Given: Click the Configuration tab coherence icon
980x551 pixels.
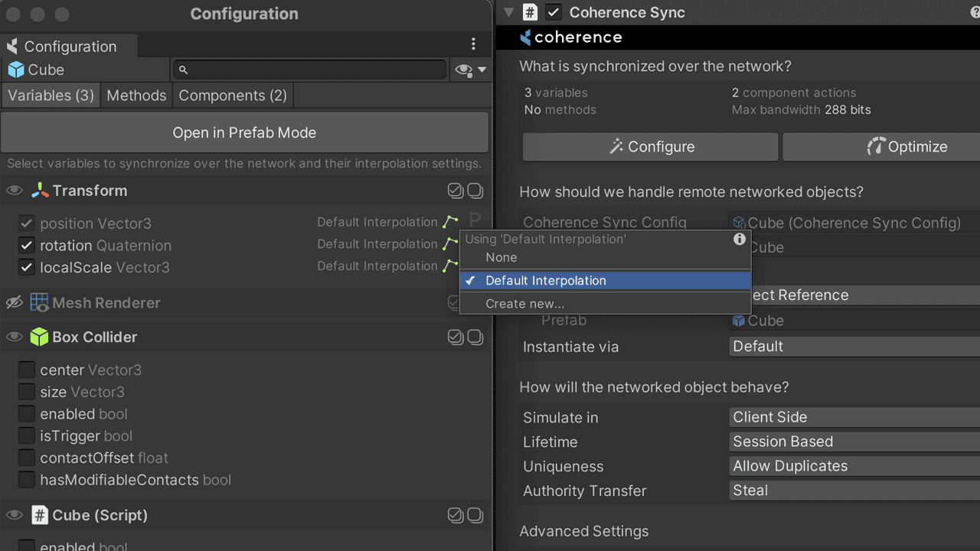Looking at the screenshot, I should coord(12,47).
